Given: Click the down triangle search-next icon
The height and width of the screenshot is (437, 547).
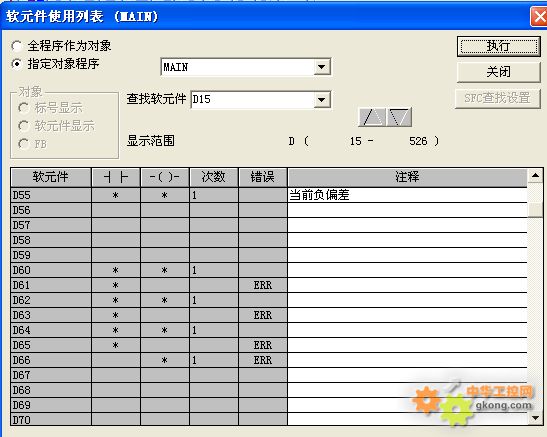Looking at the screenshot, I should click(x=399, y=117).
